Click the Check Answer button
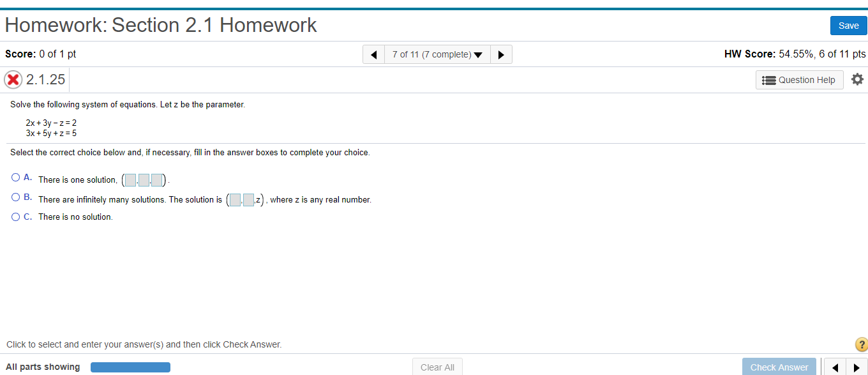Screen dimensions: 868x375 point(779,367)
